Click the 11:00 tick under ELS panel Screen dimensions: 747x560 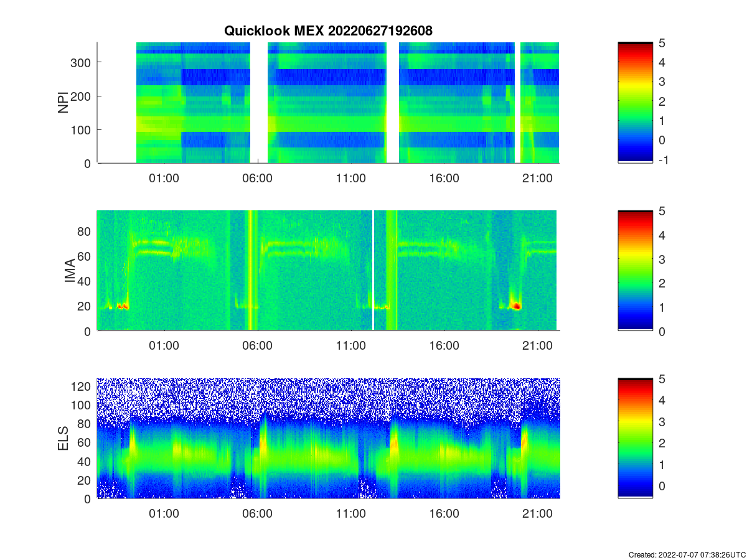[x=350, y=513]
